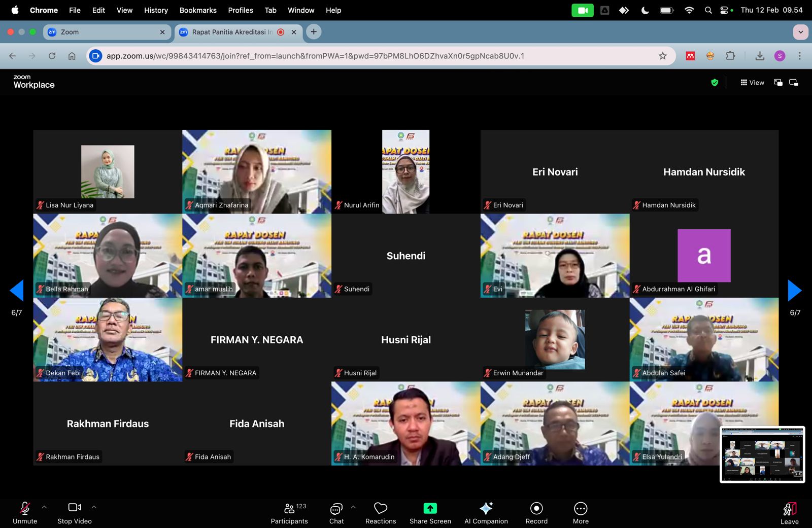The width and height of the screenshot is (812, 528).
Task: Switch to the first Zoom browser tab
Action: click(x=106, y=32)
